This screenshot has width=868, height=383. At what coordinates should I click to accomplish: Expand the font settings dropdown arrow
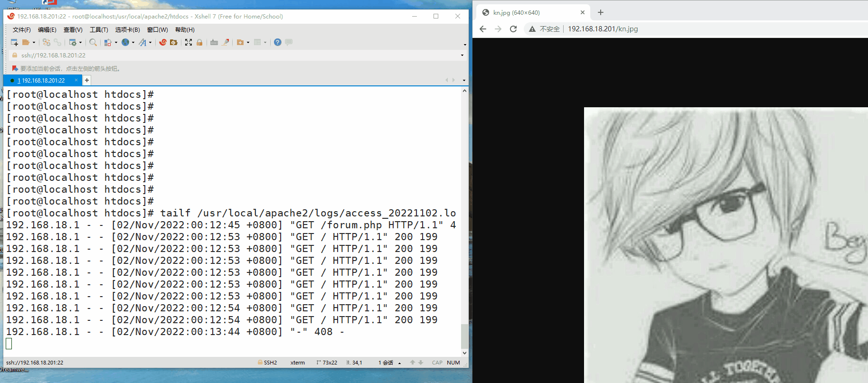tap(151, 43)
